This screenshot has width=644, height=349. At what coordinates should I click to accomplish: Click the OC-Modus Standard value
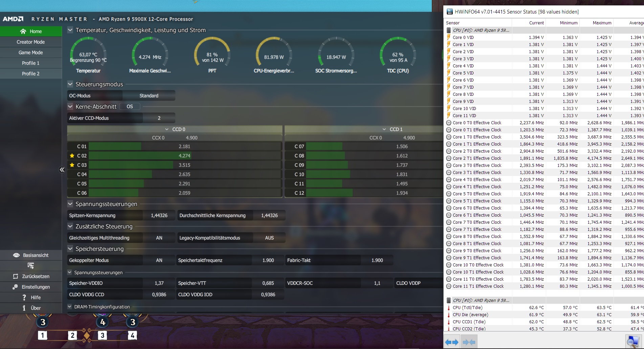click(x=149, y=96)
